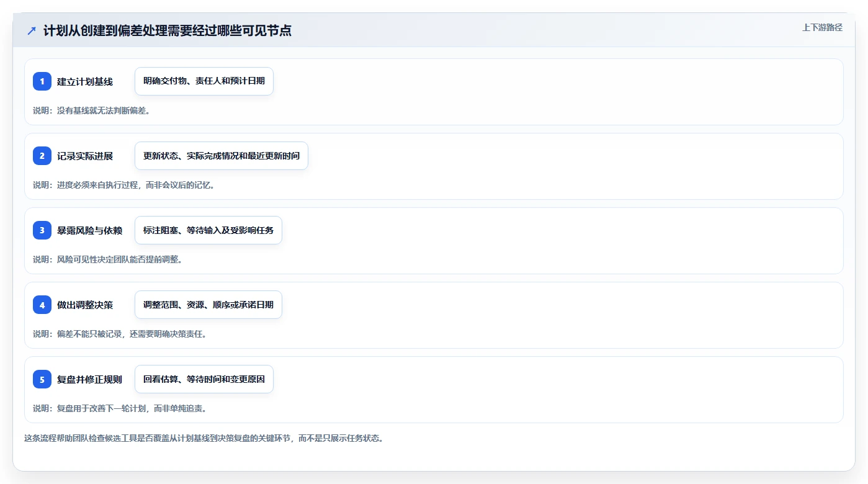This screenshot has height=484, width=868.
Task: Click the note 没有基线就无法判断偏差
Action: pyautogui.click(x=92, y=110)
